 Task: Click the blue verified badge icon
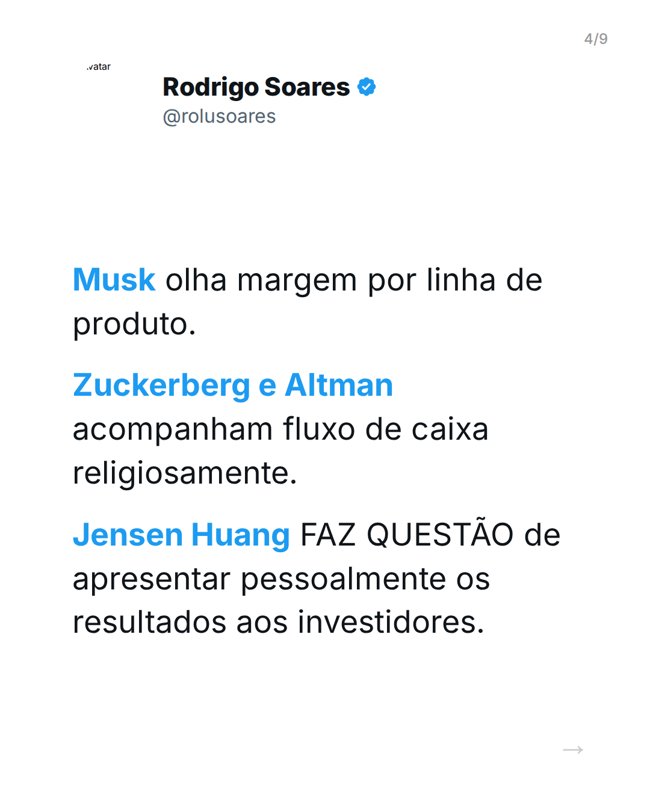click(367, 87)
